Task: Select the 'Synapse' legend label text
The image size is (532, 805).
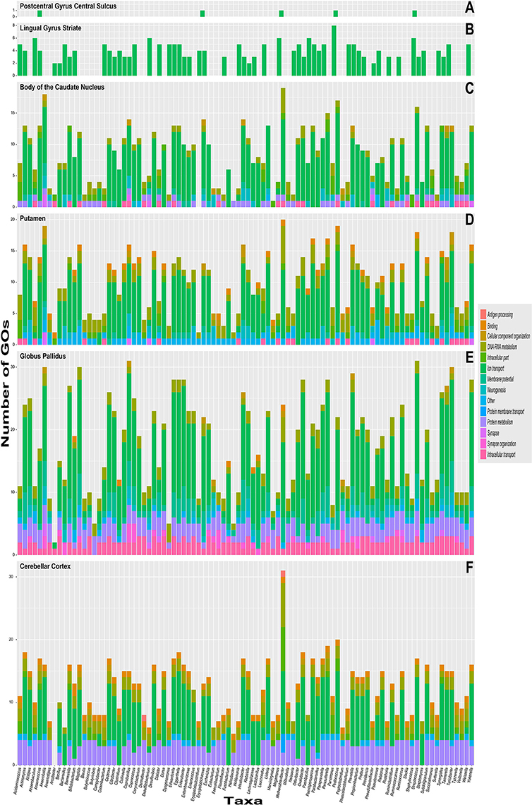Action: tap(493, 434)
